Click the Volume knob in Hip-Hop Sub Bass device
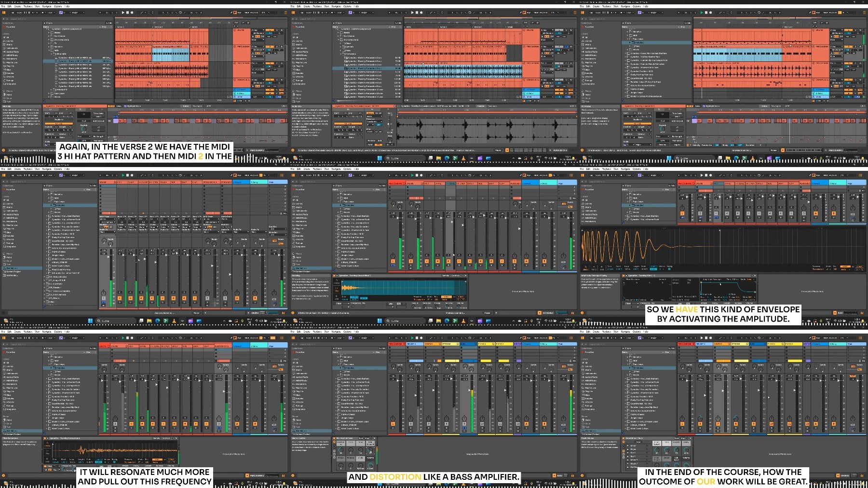868x488 pixels. pyautogui.click(x=370, y=465)
